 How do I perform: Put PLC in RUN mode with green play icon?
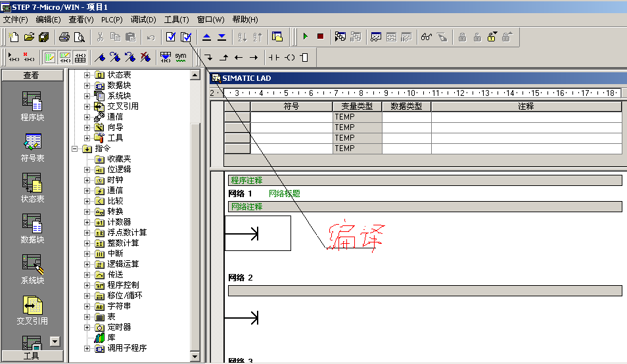pyautogui.click(x=305, y=37)
